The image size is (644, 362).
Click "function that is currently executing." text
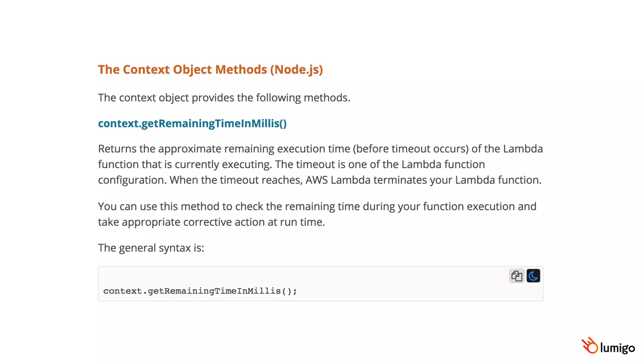[185, 164]
